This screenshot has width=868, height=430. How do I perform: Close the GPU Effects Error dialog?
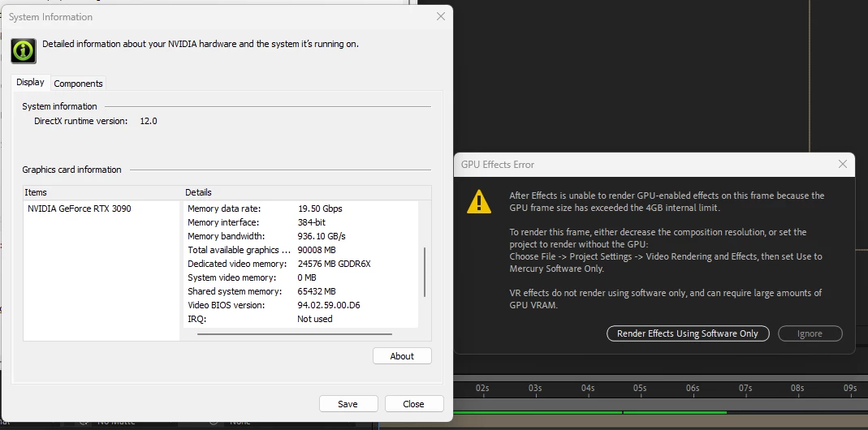pos(843,165)
